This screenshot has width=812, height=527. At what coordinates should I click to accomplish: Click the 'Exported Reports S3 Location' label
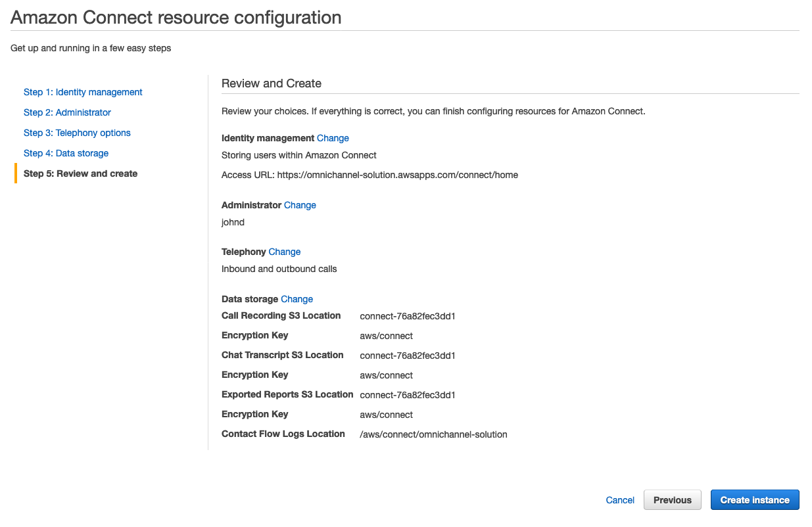pyautogui.click(x=287, y=394)
